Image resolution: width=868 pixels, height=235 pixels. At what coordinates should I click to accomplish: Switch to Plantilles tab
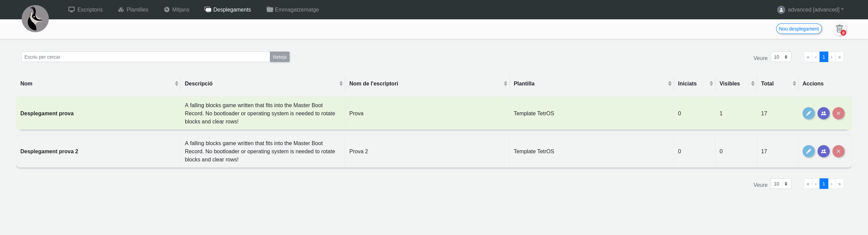point(133,10)
